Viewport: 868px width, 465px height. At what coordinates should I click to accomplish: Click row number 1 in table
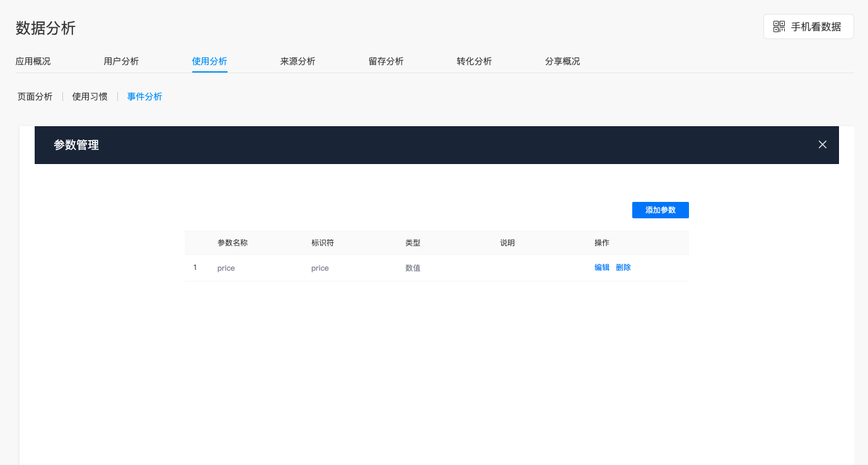[x=195, y=268]
